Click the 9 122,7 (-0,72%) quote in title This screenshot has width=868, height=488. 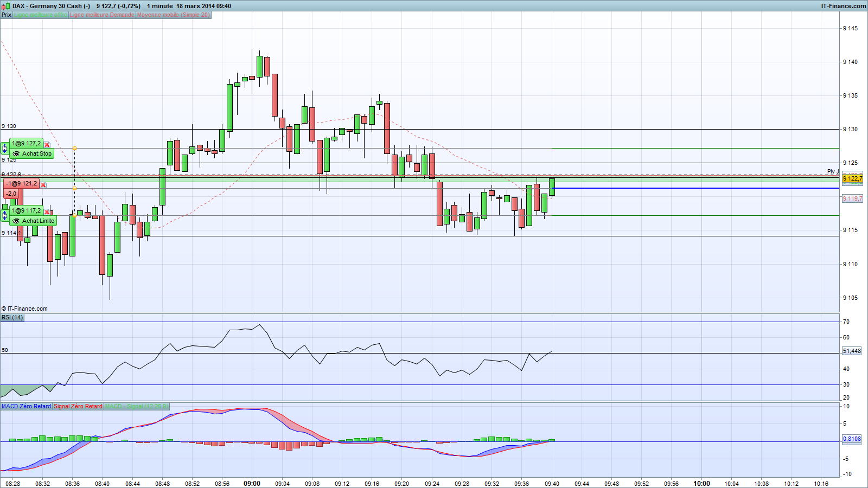point(118,6)
